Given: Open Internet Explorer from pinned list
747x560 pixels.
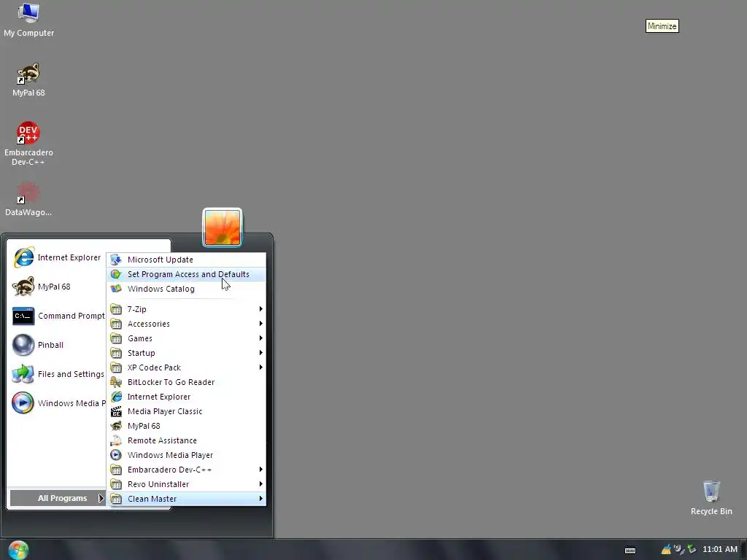Looking at the screenshot, I should [x=57, y=257].
